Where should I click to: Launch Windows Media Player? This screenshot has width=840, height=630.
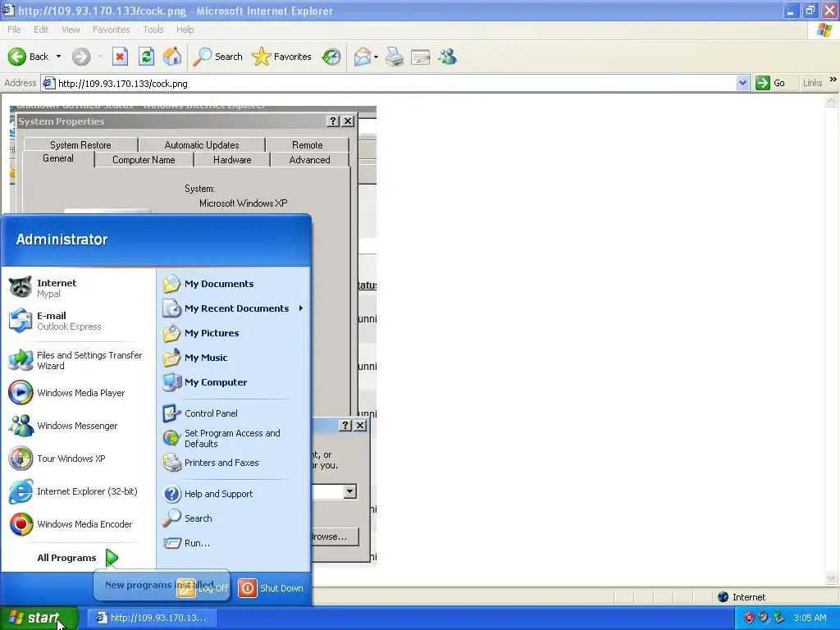coord(78,393)
